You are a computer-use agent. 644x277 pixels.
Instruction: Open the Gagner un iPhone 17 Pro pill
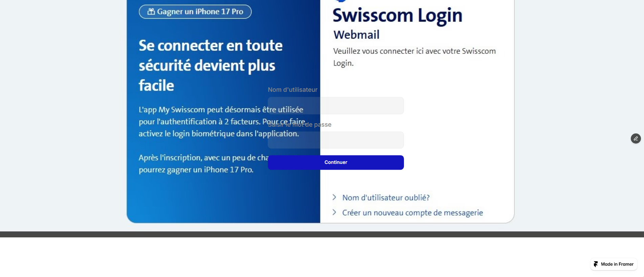pyautogui.click(x=195, y=12)
